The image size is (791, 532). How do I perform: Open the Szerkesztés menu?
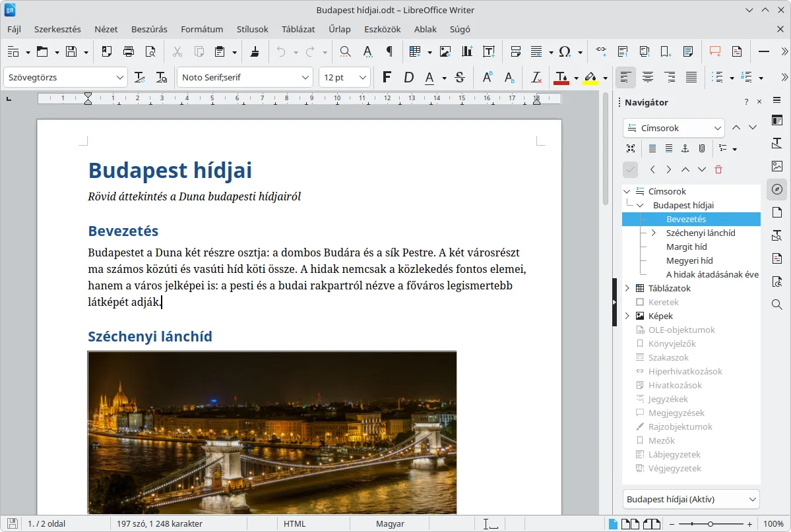[x=57, y=29]
